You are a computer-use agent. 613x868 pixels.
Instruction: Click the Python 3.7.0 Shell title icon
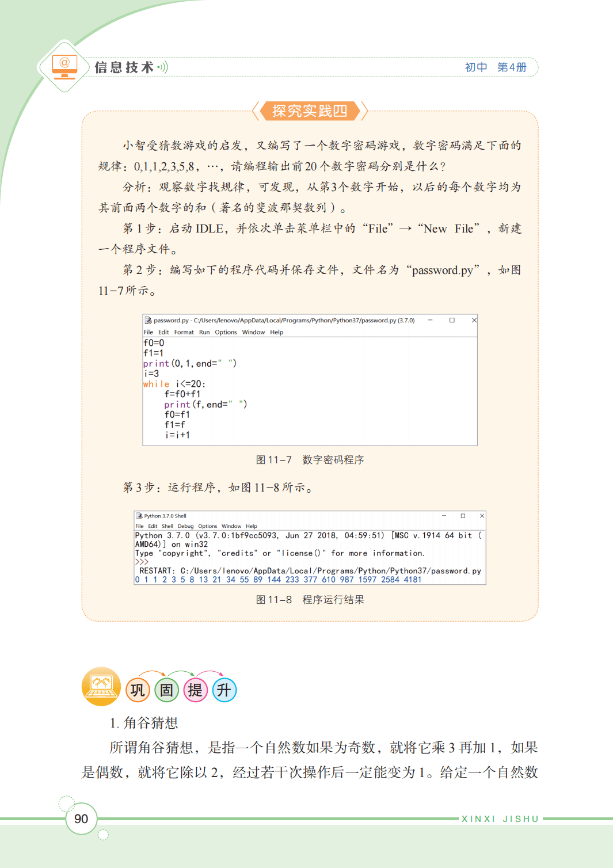click(139, 516)
